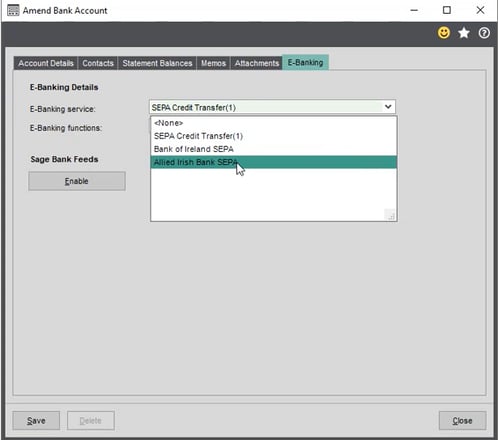
Task: Close the window with the X
Action: [480, 10]
